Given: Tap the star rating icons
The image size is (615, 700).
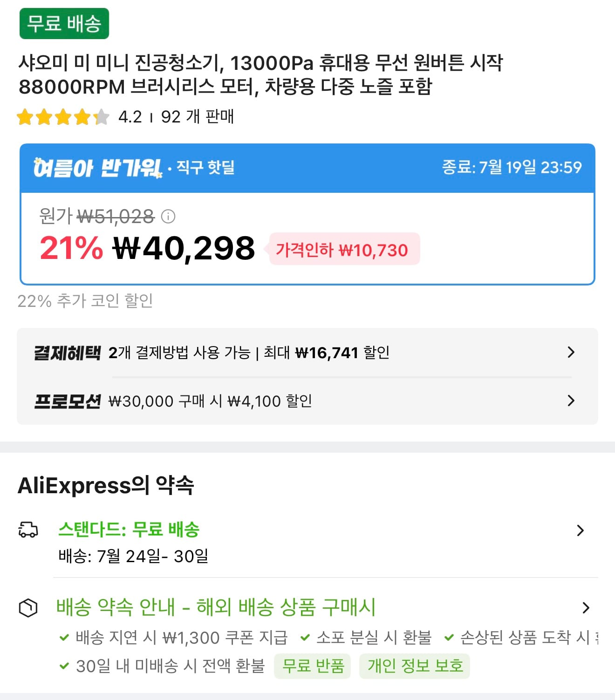Looking at the screenshot, I should [x=63, y=117].
